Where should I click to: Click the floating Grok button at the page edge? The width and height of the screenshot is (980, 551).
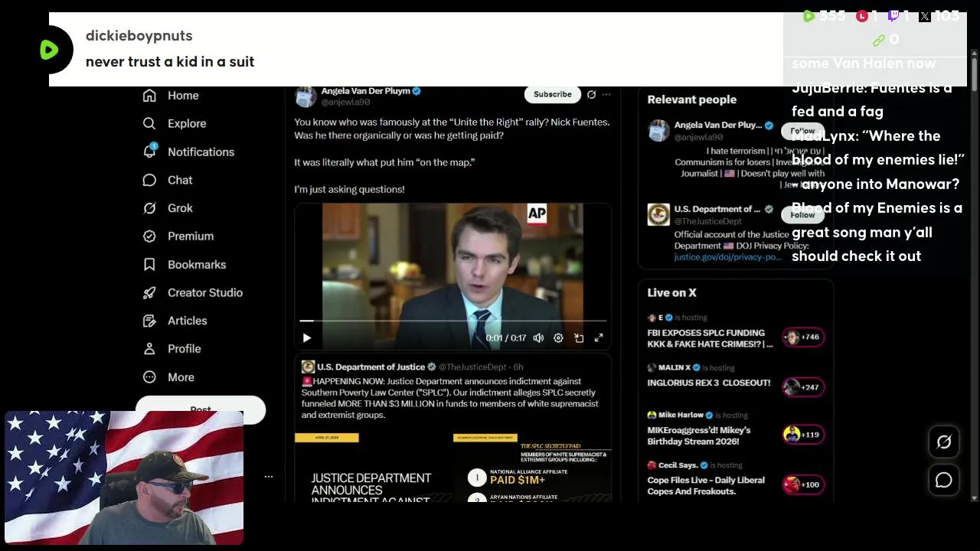click(943, 442)
